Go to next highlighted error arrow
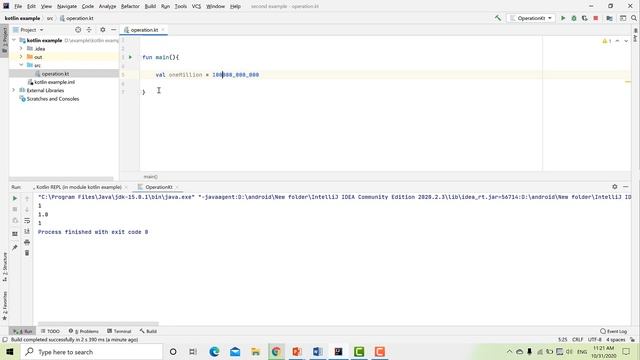 click(x=626, y=41)
